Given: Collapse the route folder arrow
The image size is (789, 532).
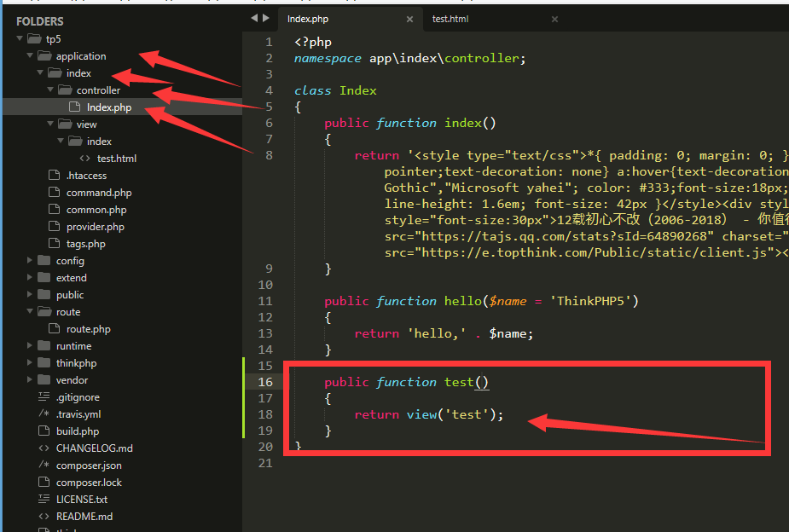Looking at the screenshot, I should click(30, 311).
